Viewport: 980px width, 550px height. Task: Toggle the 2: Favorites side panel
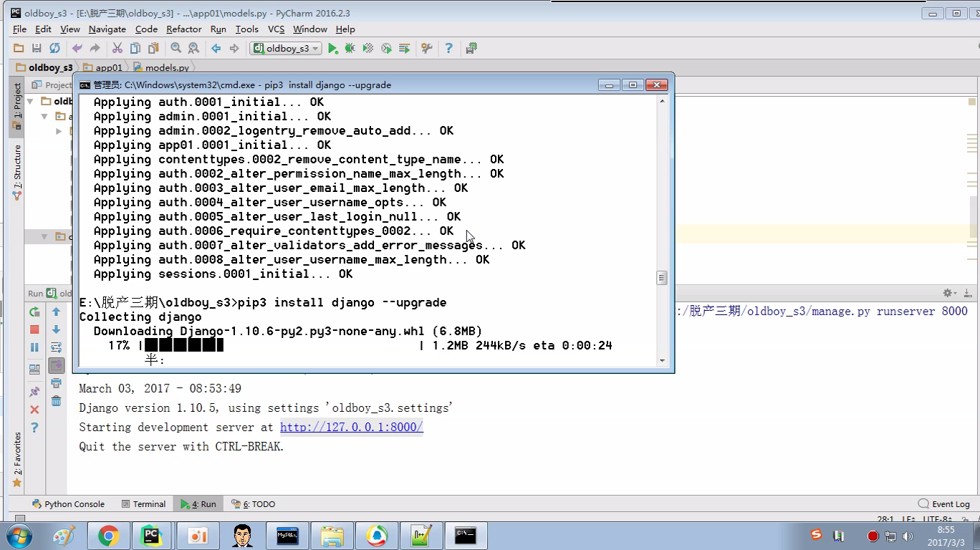point(17,459)
